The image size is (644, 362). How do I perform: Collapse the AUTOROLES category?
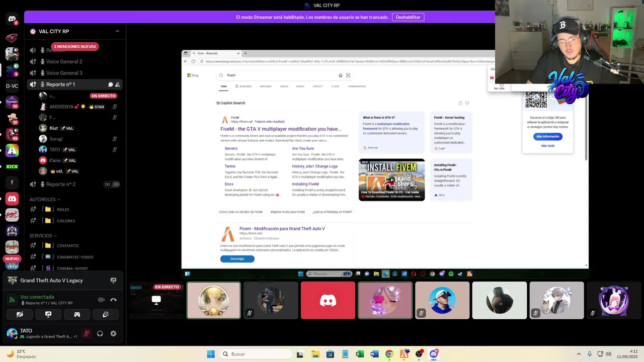pyautogui.click(x=44, y=200)
